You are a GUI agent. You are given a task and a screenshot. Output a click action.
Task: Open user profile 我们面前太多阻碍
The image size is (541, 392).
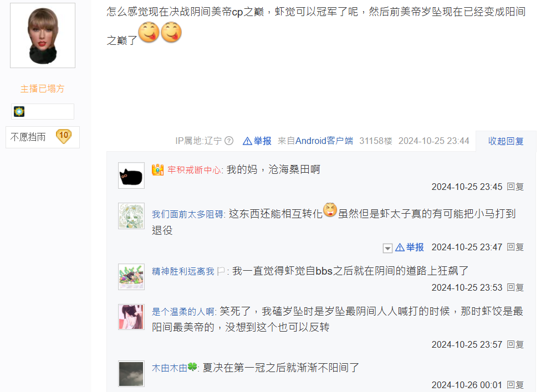[188, 214]
